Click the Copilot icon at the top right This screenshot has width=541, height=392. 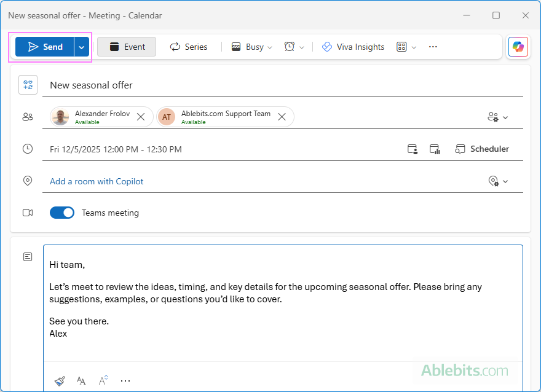[x=518, y=47]
